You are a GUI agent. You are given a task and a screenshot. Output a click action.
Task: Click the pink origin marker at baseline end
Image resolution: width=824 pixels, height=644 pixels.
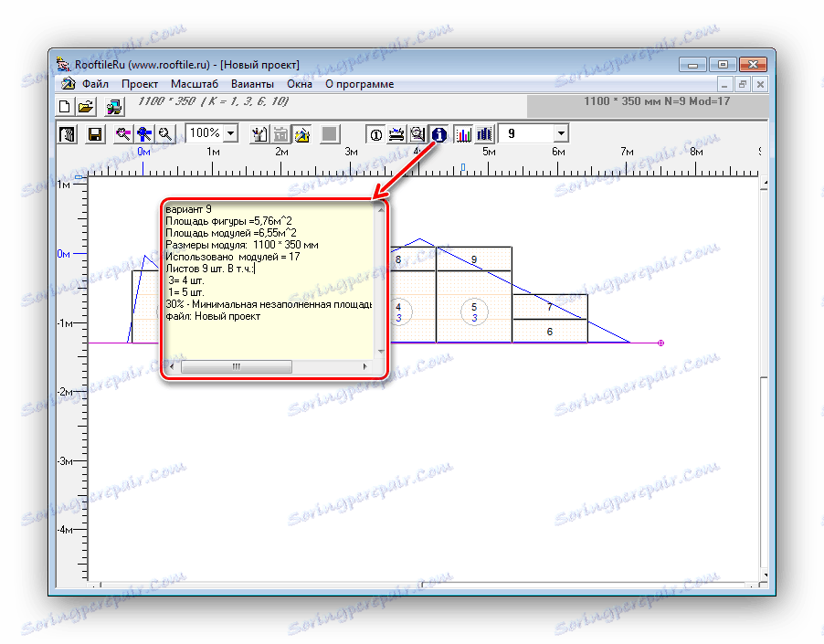pyautogui.click(x=660, y=343)
